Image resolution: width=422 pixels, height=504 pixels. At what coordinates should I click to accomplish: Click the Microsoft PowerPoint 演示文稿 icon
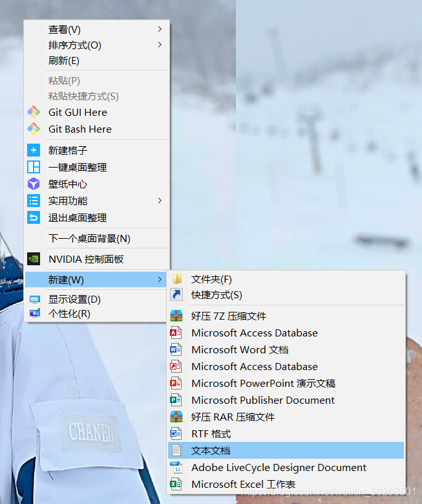tap(176, 383)
